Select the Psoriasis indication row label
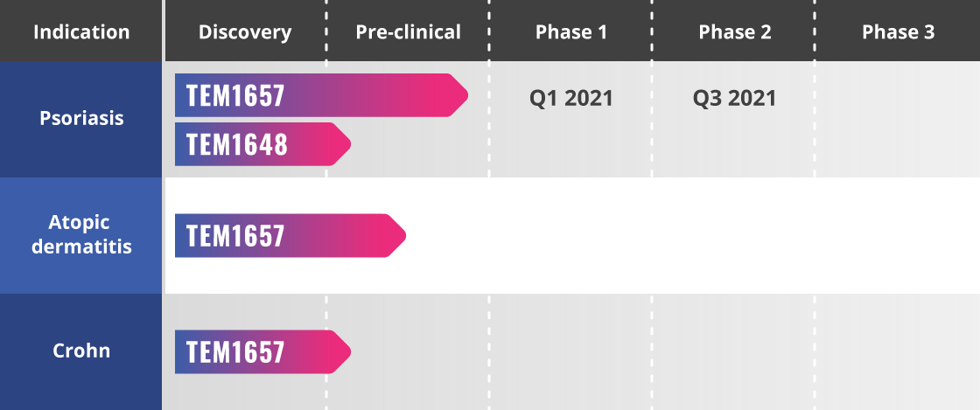The image size is (980, 410). tap(81, 119)
